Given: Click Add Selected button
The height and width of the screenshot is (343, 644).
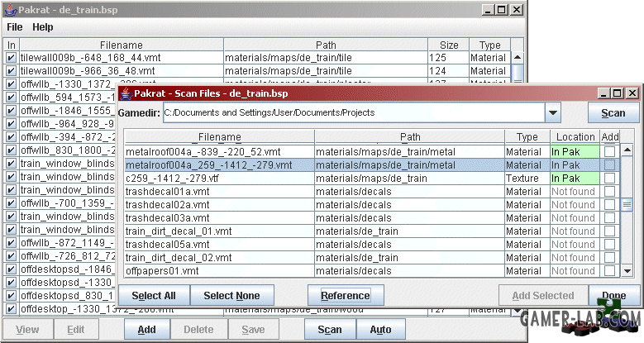Looking at the screenshot, I should (x=543, y=296).
